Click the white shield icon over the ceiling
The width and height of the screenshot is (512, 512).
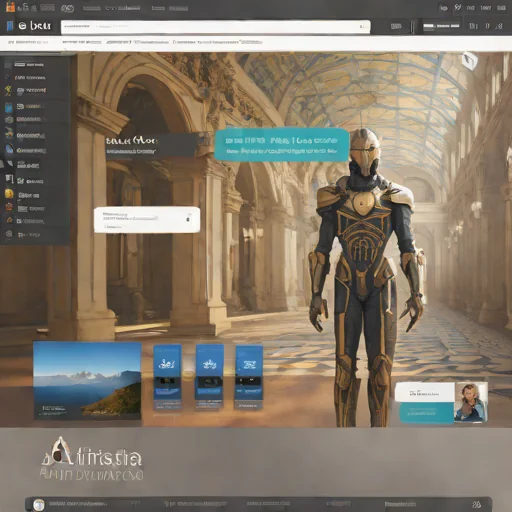pyautogui.click(x=470, y=60)
